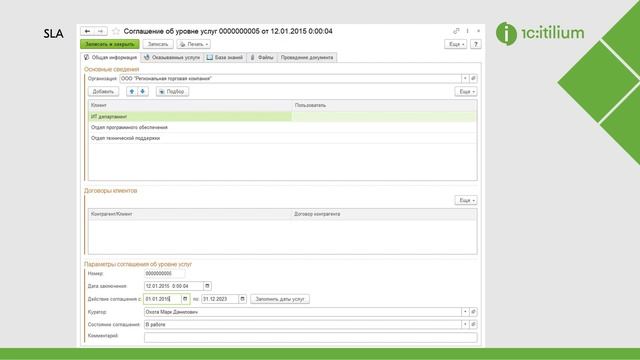Open the calendar for the agreement end date 31.12.2023
The image size is (640, 360).
pos(242,299)
